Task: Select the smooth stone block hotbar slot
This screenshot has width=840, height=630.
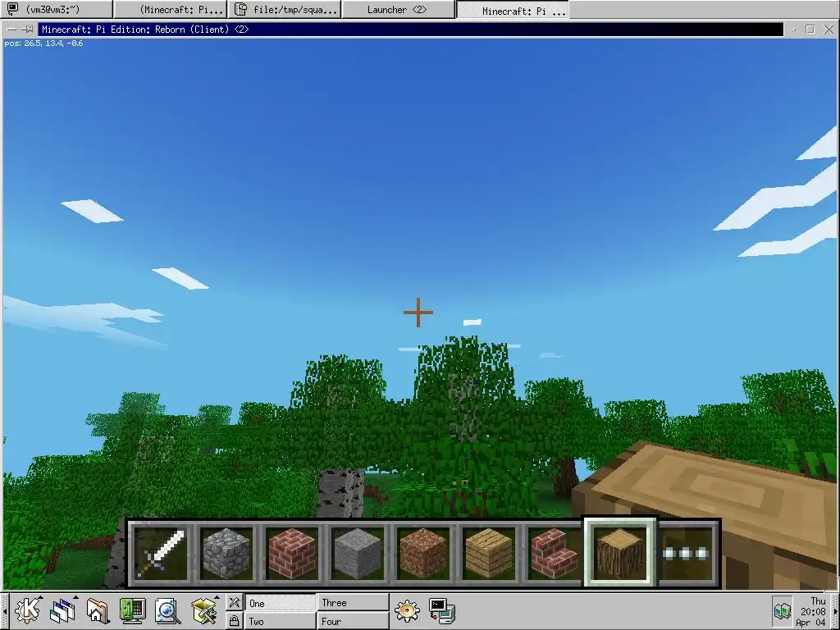Action: [x=357, y=554]
